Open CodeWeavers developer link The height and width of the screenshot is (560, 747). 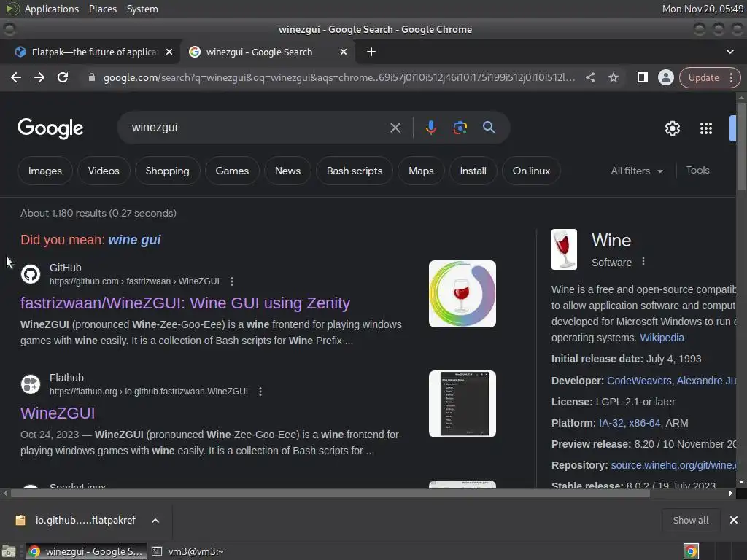click(638, 381)
